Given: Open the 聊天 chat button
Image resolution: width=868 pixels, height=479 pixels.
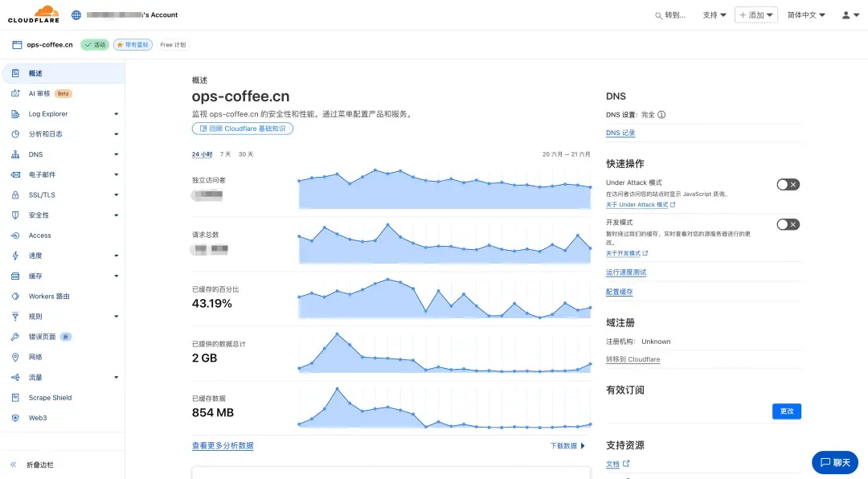Looking at the screenshot, I should pos(835,462).
